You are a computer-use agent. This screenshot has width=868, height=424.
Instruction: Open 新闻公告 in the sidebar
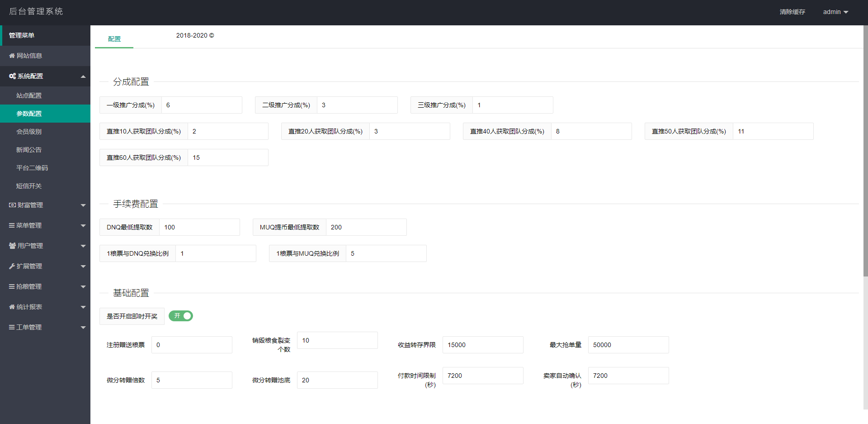45,150
